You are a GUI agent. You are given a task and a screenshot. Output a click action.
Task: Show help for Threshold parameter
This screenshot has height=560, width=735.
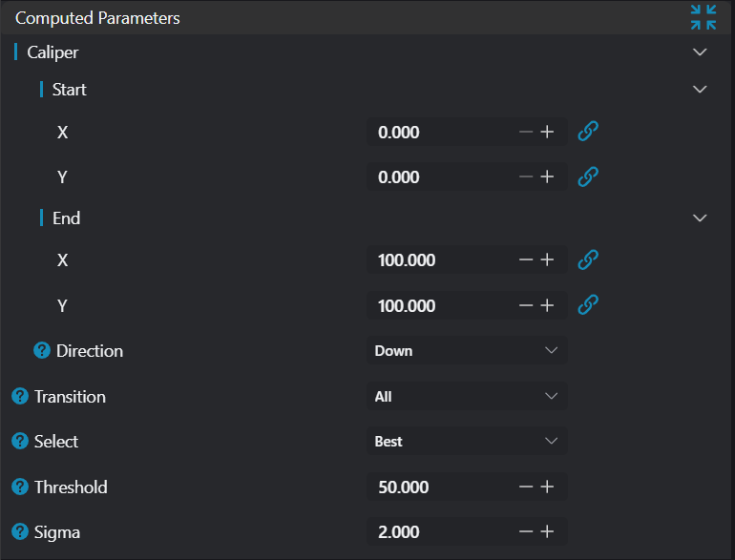click(20, 487)
